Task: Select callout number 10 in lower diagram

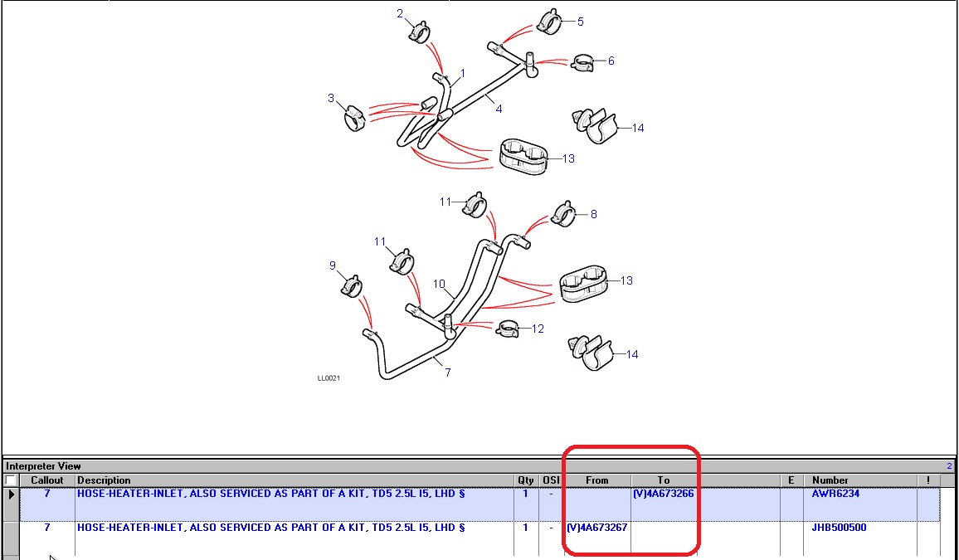Action: click(440, 284)
